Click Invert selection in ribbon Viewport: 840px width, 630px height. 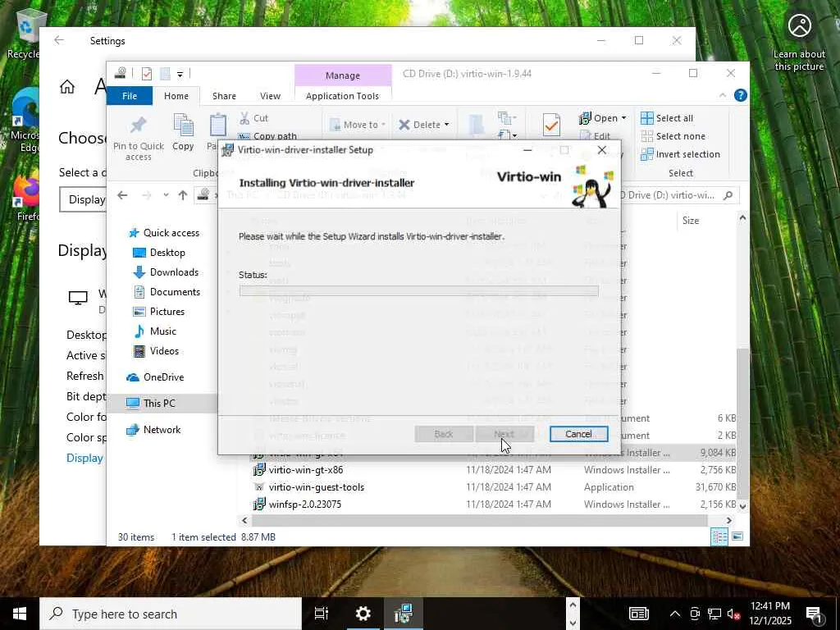click(680, 154)
